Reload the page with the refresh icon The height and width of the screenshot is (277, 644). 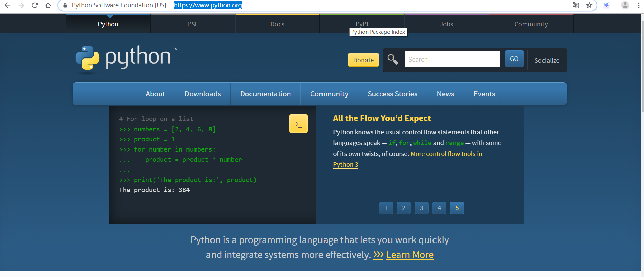coord(35,5)
